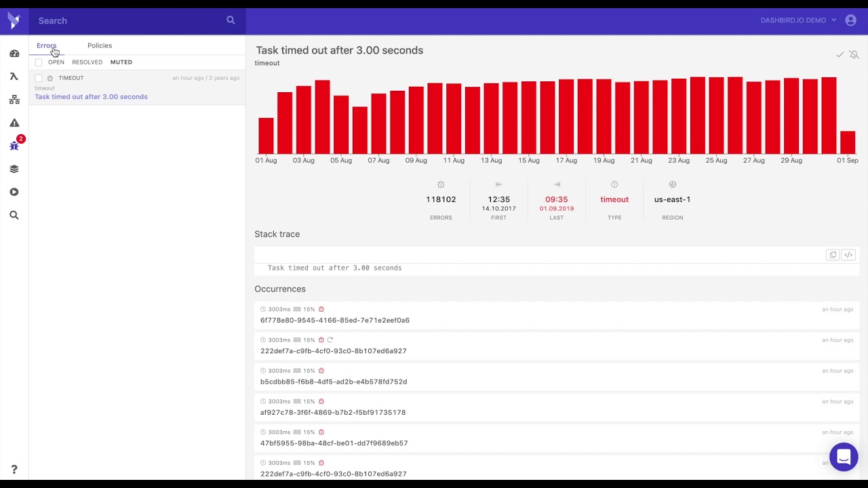868x488 pixels.
Task: Check the TIMEOUT error row checkbox
Action: tap(39, 79)
